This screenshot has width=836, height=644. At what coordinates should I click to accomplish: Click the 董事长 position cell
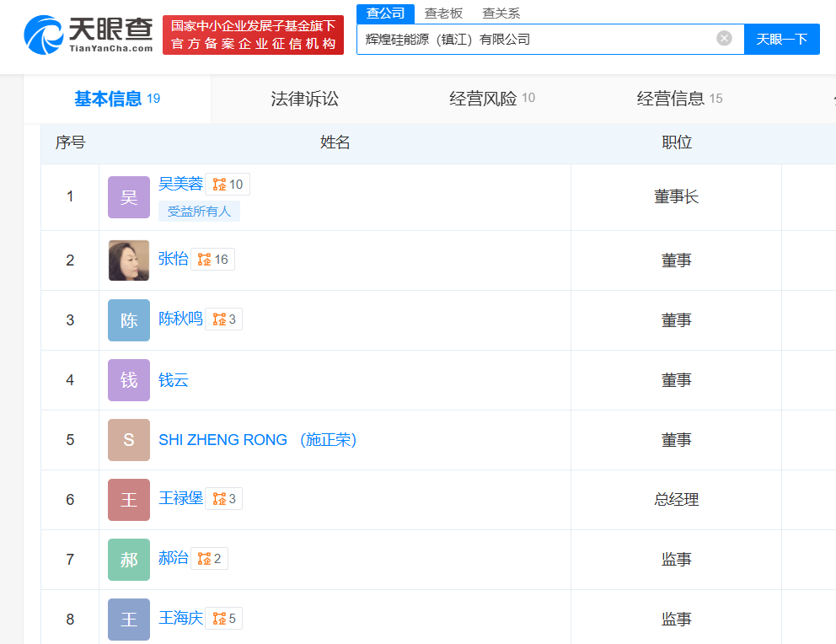(677, 196)
